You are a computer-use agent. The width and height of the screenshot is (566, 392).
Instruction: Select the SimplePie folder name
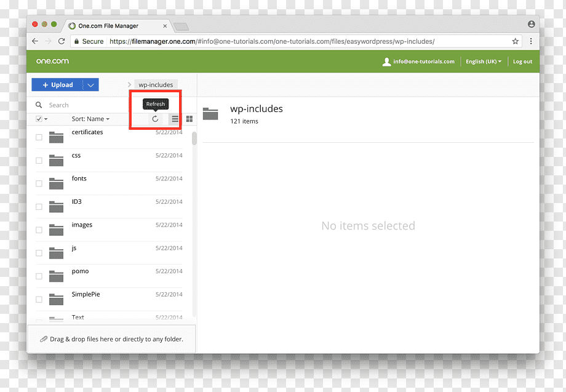coord(86,294)
